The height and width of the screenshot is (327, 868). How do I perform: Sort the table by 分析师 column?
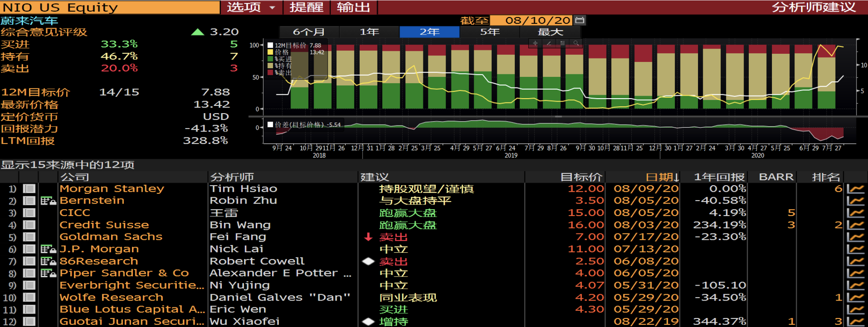point(232,177)
